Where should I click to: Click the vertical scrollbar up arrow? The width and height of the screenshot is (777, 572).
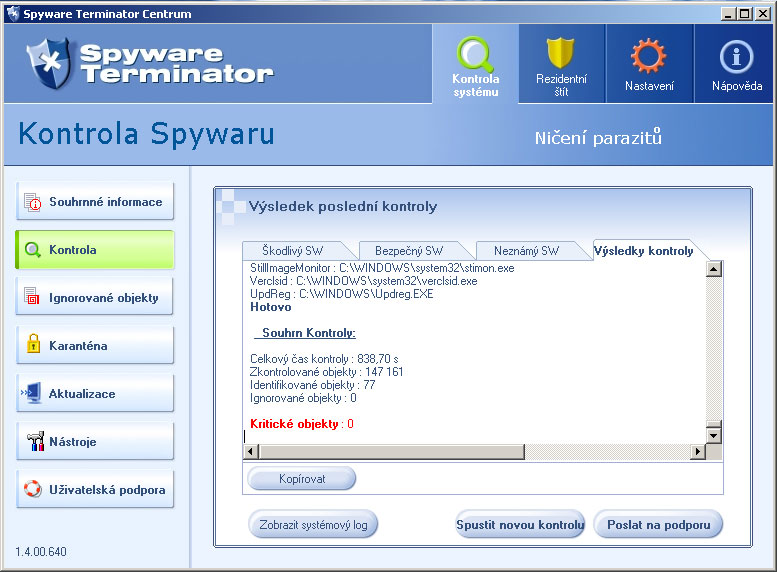pos(714,269)
